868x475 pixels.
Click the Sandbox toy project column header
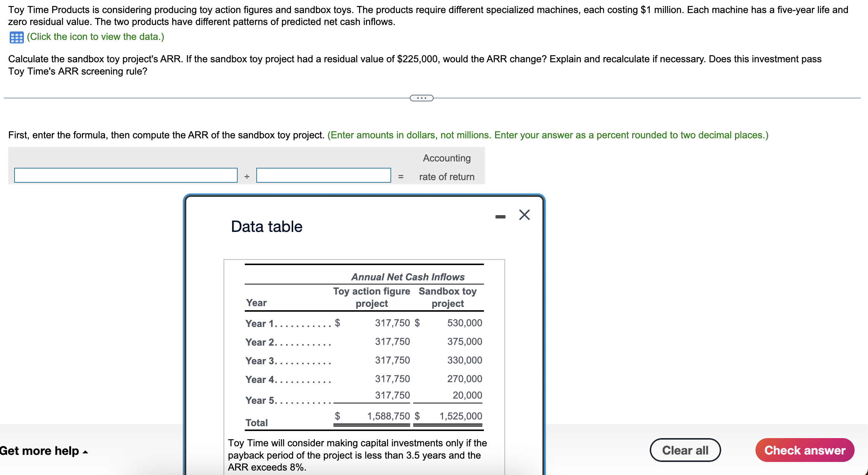pyautogui.click(x=447, y=297)
